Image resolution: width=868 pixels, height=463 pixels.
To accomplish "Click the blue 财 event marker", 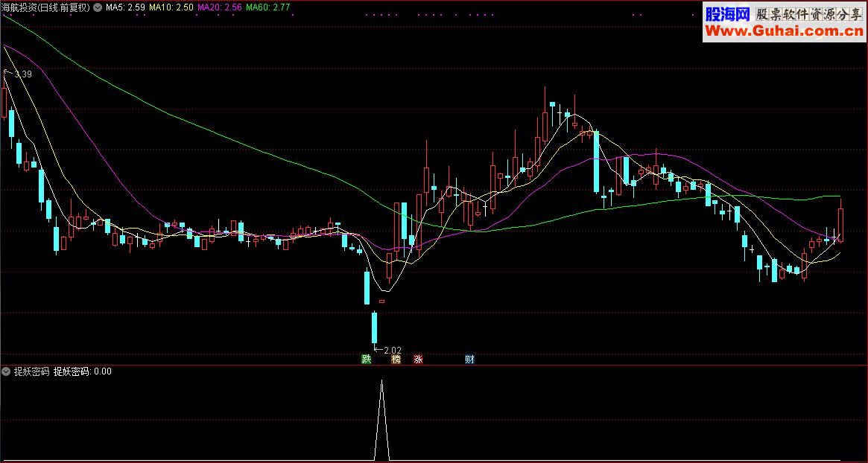I will (469, 359).
